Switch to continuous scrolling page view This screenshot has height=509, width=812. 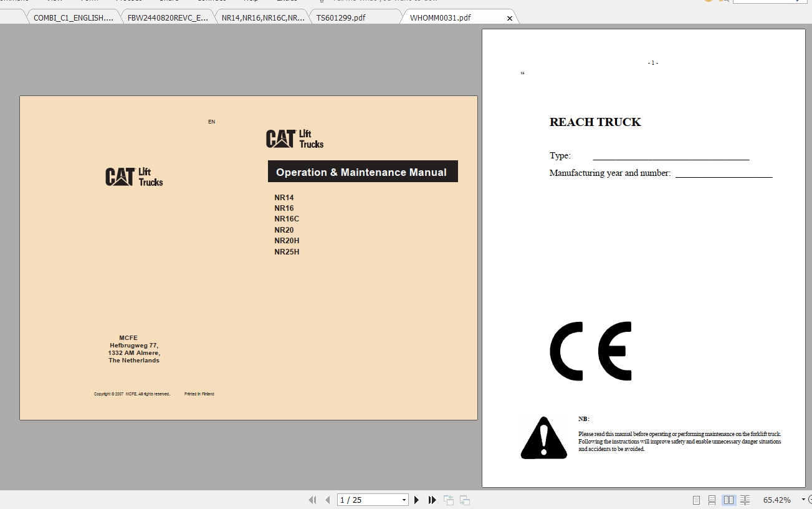(x=712, y=500)
